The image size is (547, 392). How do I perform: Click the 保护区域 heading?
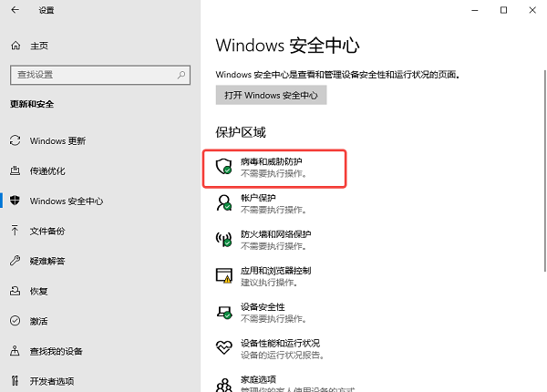point(241,132)
